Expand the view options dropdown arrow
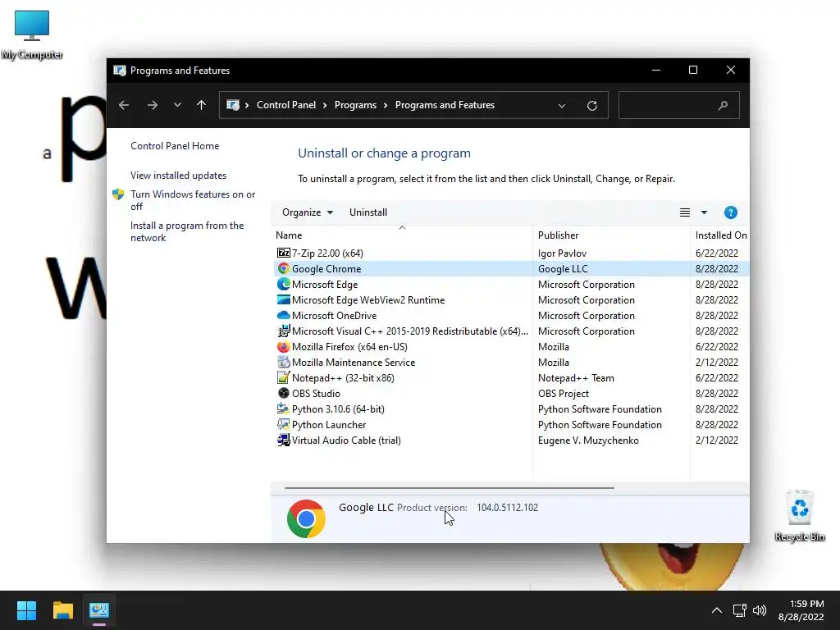The width and height of the screenshot is (840, 630). (704, 212)
